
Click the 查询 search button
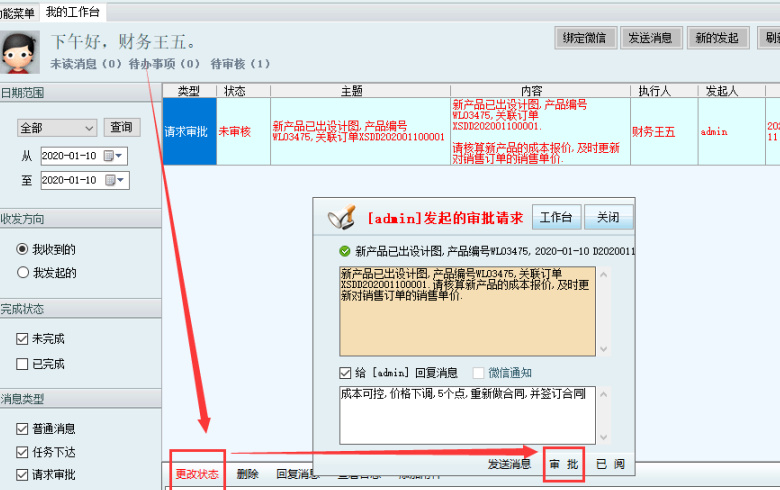pyautogui.click(x=121, y=127)
